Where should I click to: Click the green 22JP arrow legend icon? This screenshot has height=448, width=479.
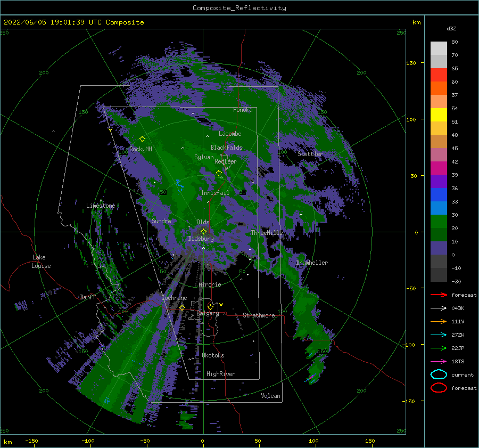(x=439, y=348)
